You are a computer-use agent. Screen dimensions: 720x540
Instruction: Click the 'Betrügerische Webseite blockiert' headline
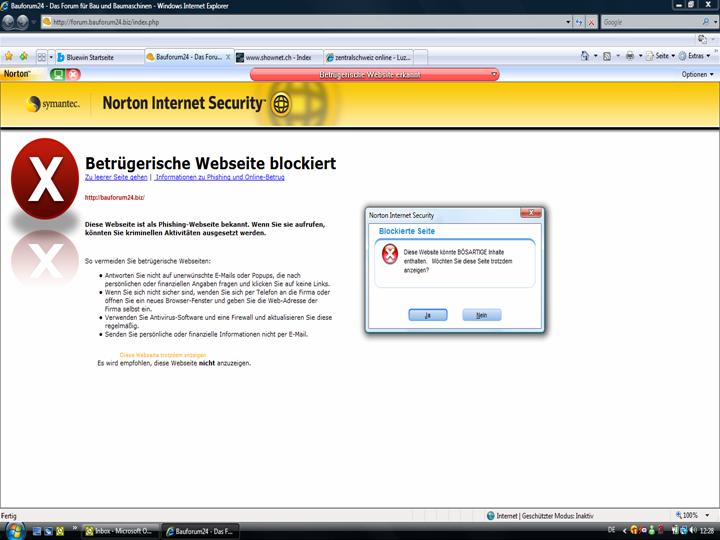coord(211,163)
